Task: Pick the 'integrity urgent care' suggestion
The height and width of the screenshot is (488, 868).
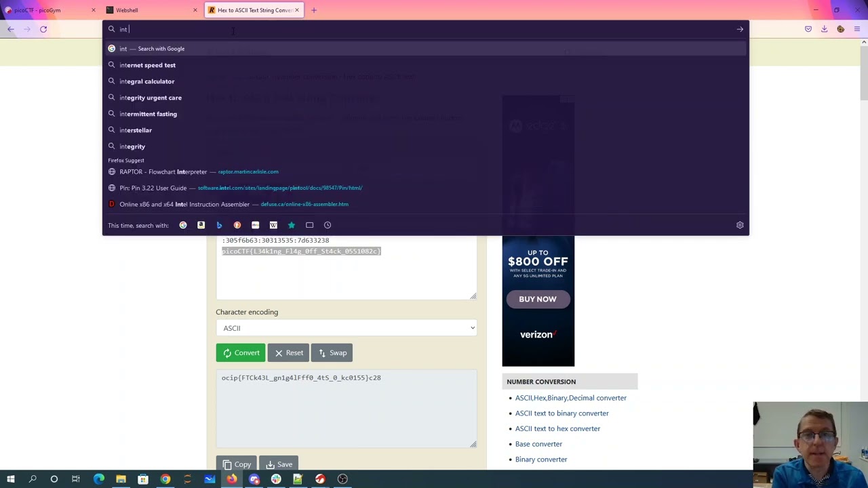Action: pyautogui.click(x=426, y=98)
